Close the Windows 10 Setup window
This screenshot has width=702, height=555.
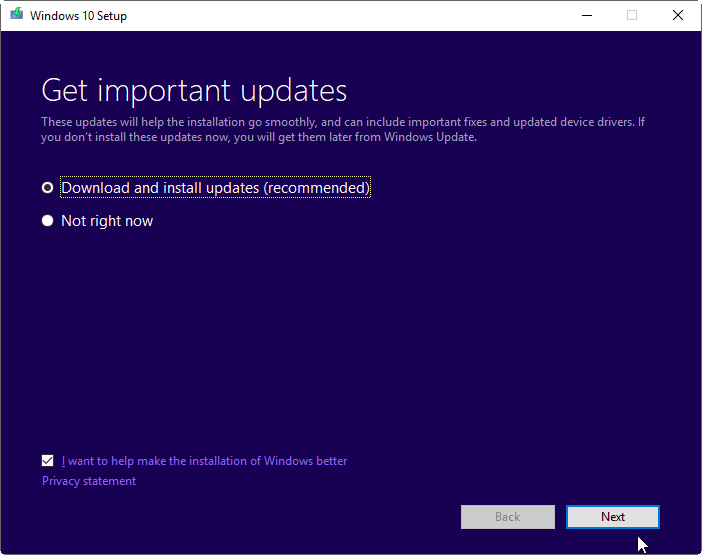pos(678,16)
